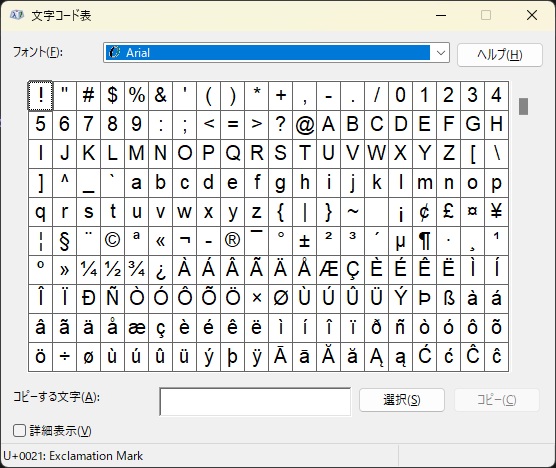Choose the { left curly brace cell

pyautogui.click(x=280, y=212)
